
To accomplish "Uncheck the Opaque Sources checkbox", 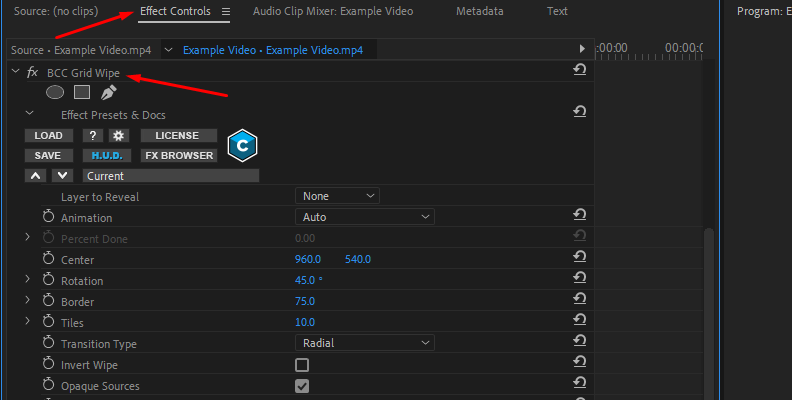I will pos(302,386).
